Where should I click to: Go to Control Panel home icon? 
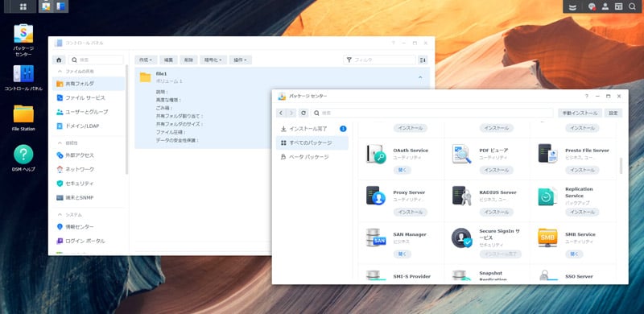[59, 60]
